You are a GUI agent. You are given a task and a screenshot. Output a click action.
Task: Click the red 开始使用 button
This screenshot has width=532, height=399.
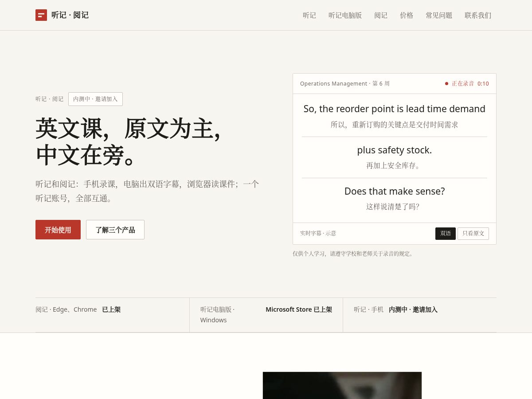pos(58,230)
